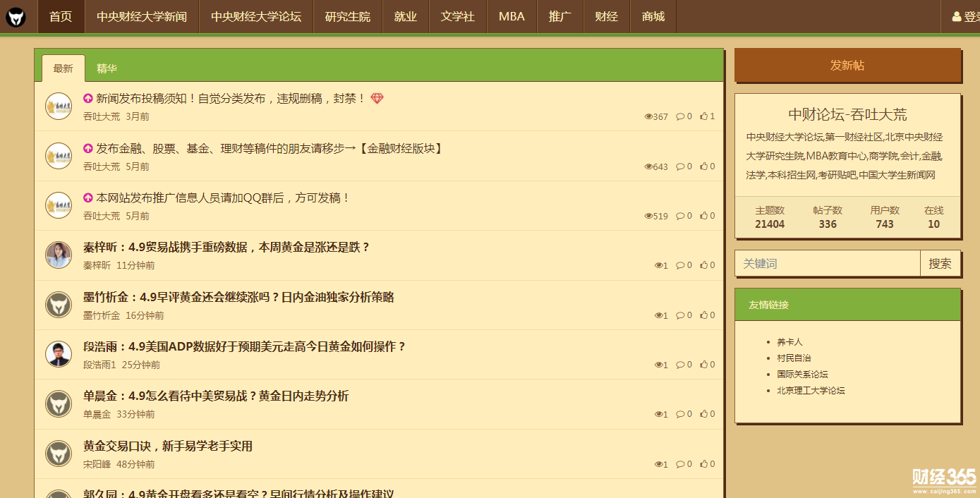
Task: Open 国际关系论坛 friendly link
Action: pos(803,375)
